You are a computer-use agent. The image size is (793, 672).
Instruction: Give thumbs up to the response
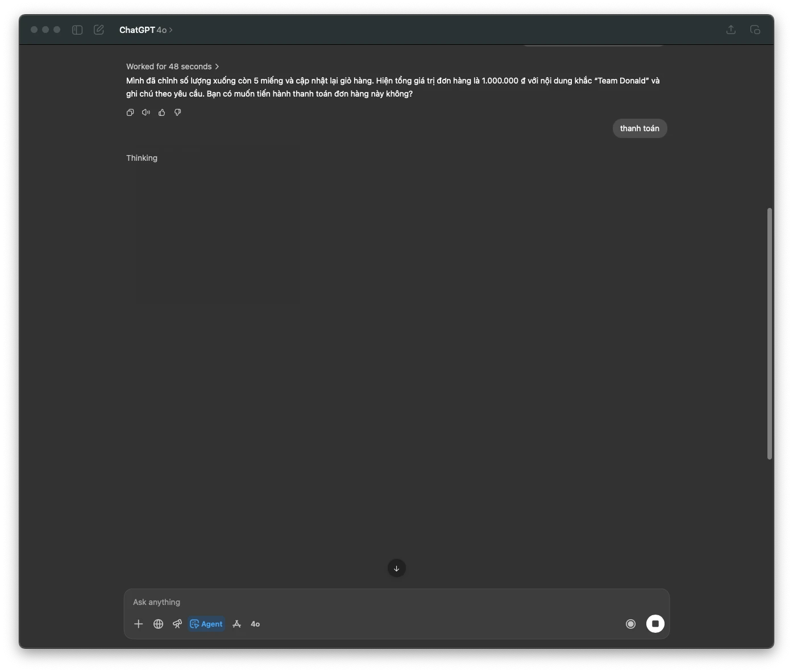click(162, 112)
